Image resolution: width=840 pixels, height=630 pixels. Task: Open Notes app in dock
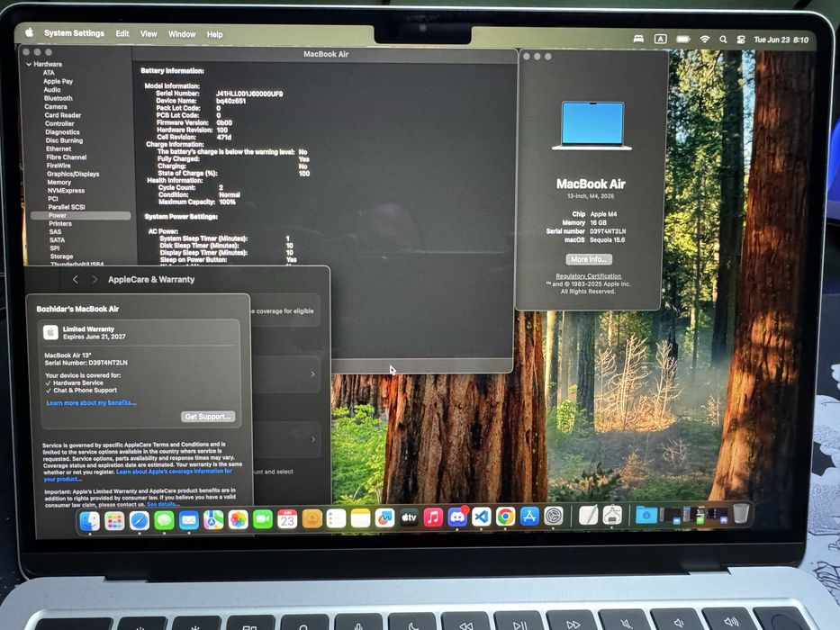(360, 518)
